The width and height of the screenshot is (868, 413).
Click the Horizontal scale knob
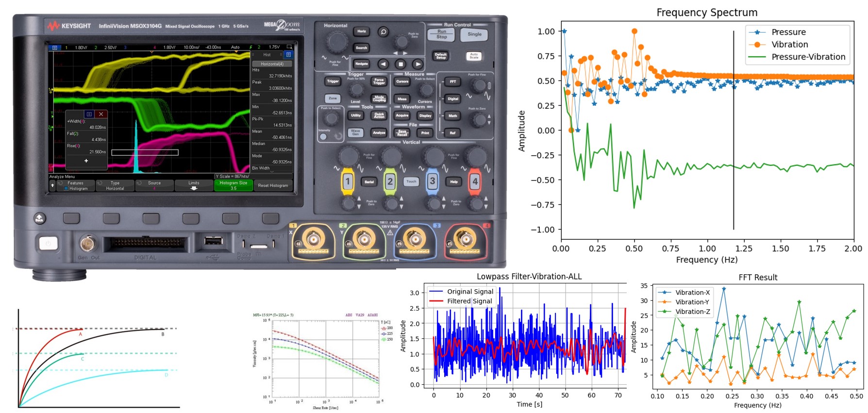coord(337,43)
